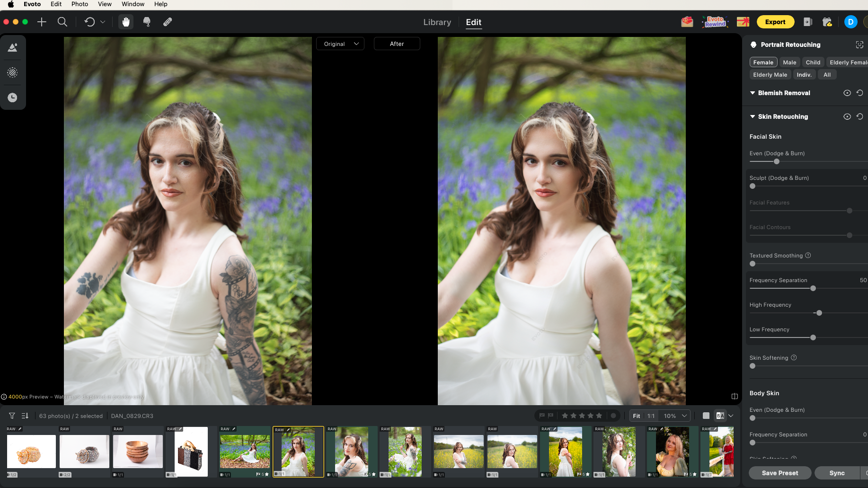Collapse the Blemish Removal section
This screenshot has height=488, width=868.
753,93
